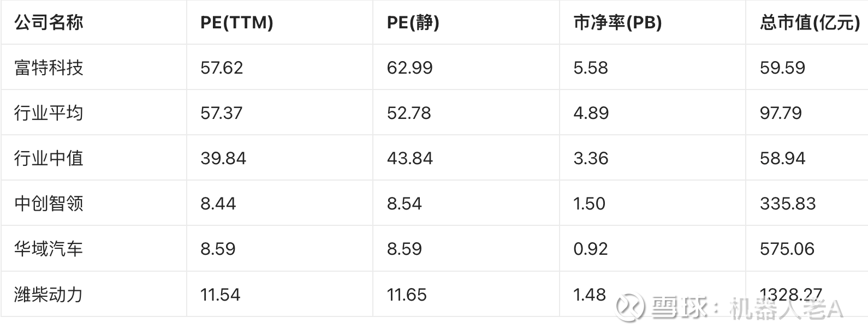Click 潍柴动力's PE(TTM) value 11.54
Image resolution: width=868 pixels, height=335 pixels.
coord(220,295)
